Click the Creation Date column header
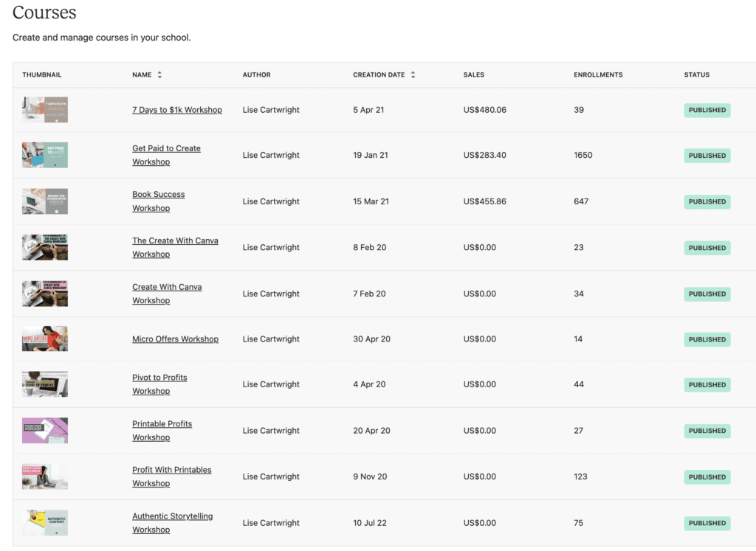This screenshot has width=756, height=551. 381,74
